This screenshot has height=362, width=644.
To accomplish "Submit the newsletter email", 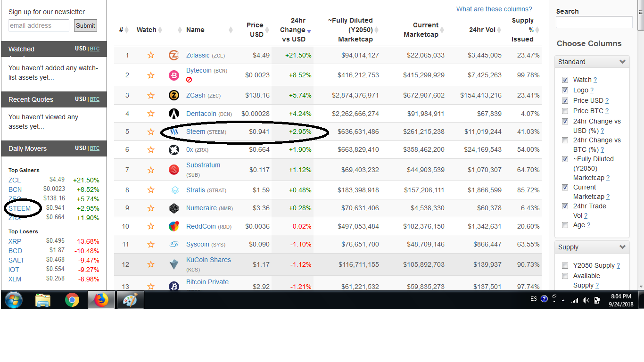I will (85, 25).
